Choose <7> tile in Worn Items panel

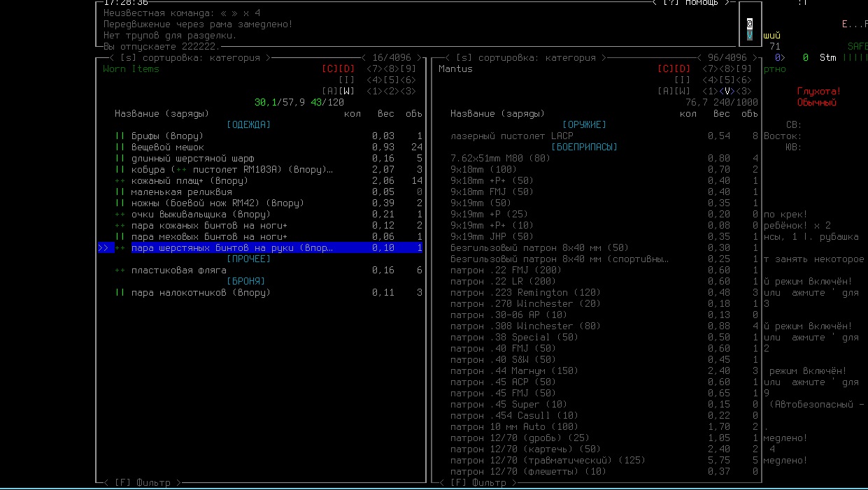(x=375, y=69)
